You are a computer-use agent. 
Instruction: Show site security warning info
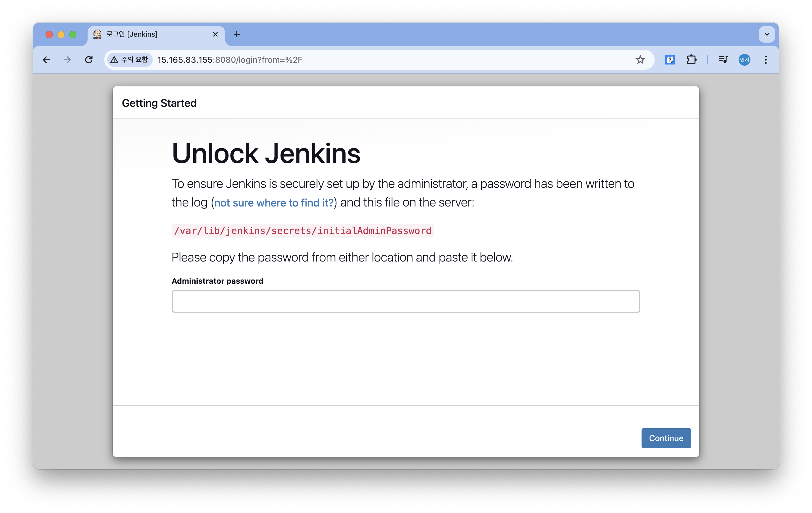coord(130,60)
